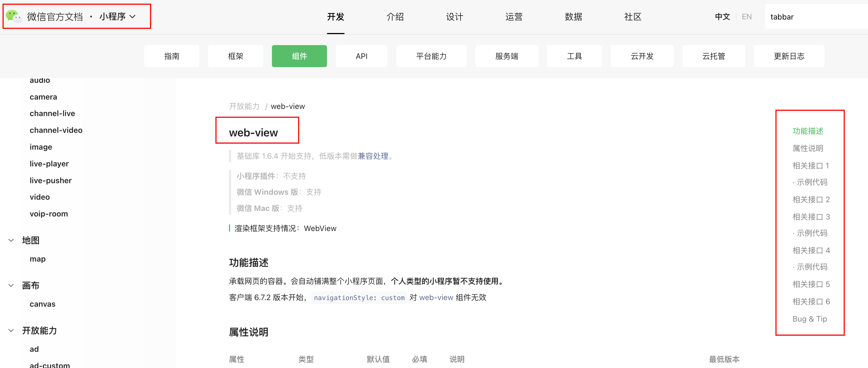Collapse the 地图 sidebar section
868x368 pixels.
coord(11,240)
